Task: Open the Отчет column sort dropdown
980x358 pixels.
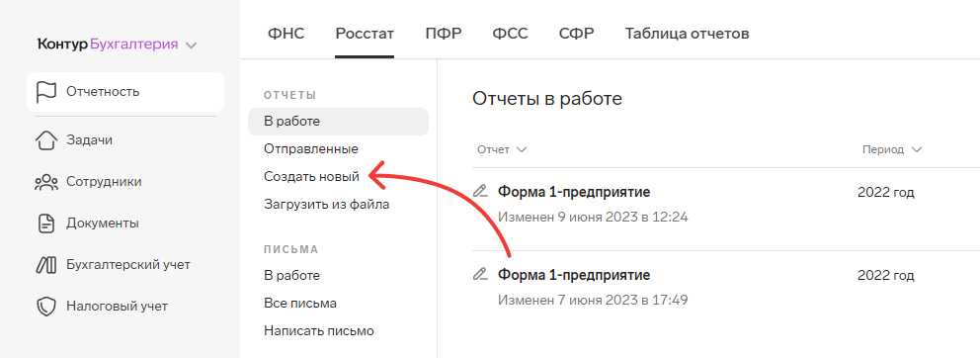Action: click(x=502, y=149)
